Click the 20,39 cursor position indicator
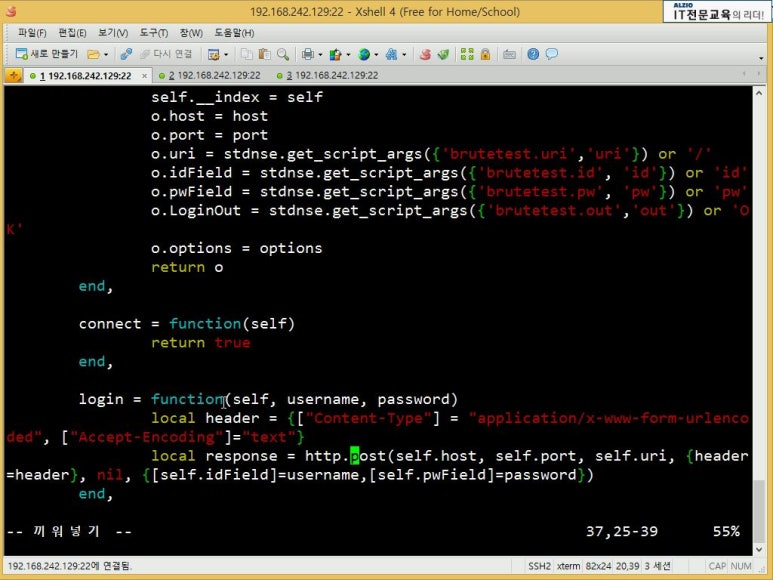 628,566
